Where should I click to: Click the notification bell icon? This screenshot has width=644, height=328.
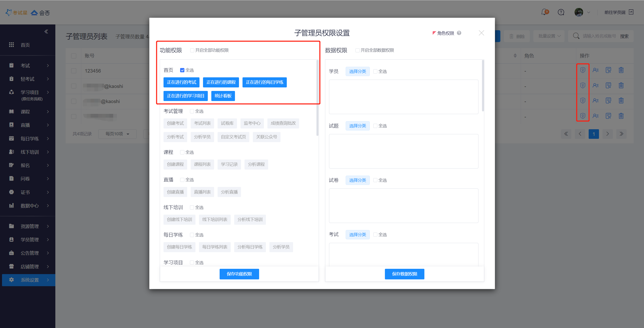(544, 12)
